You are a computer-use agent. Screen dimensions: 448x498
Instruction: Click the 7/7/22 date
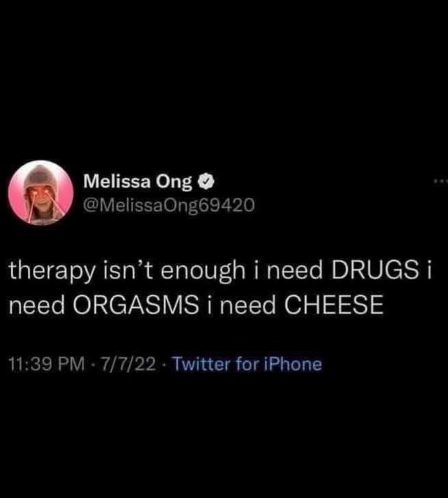click(128, 364)
